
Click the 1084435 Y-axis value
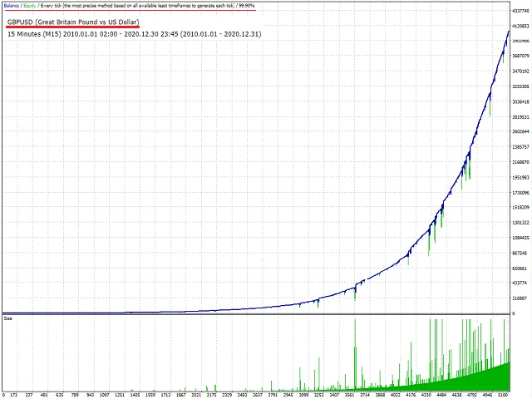521,238
